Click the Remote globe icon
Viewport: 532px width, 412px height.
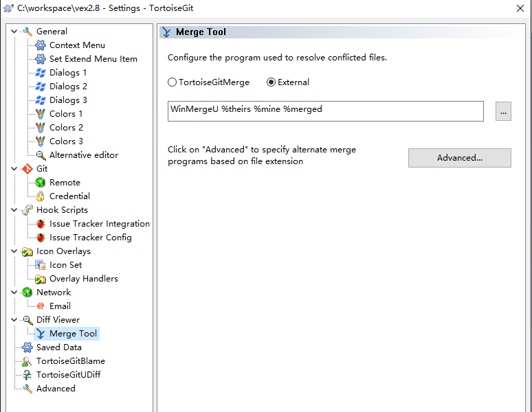tap(41, 183)
